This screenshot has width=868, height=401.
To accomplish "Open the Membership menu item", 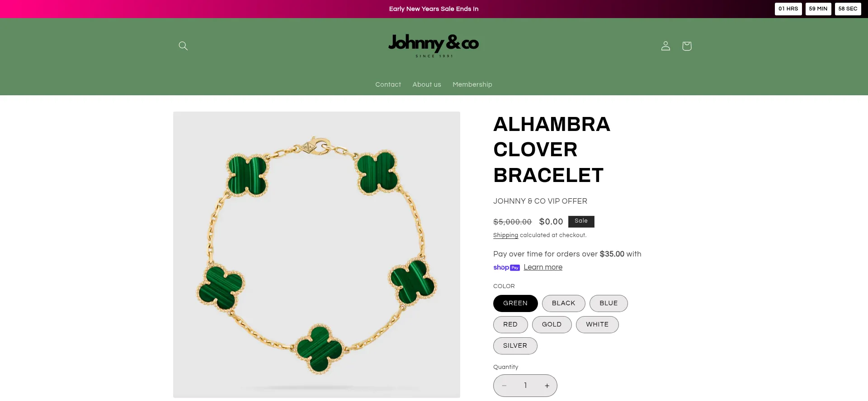I will (x=472, y=84).
